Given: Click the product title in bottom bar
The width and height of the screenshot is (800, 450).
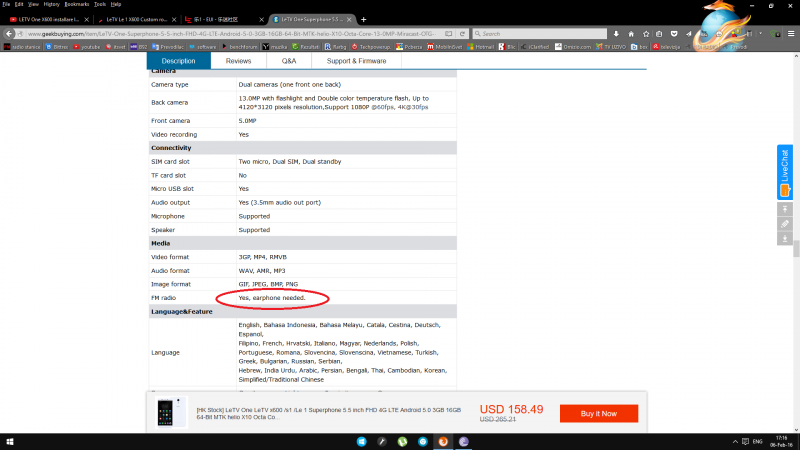Looking at the screenshot, I should [x=329, y=413].
